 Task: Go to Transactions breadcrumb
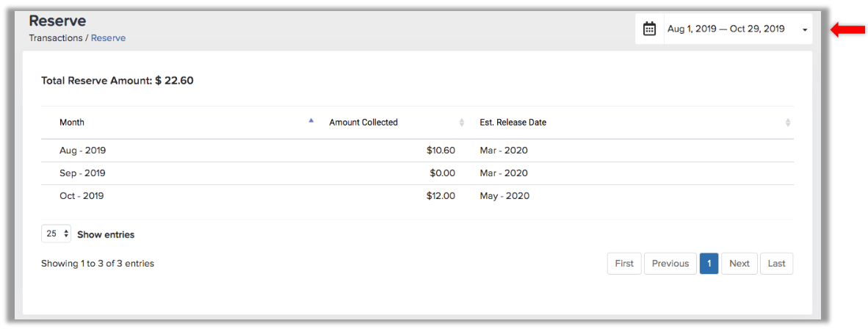click(x=55, y=38)
